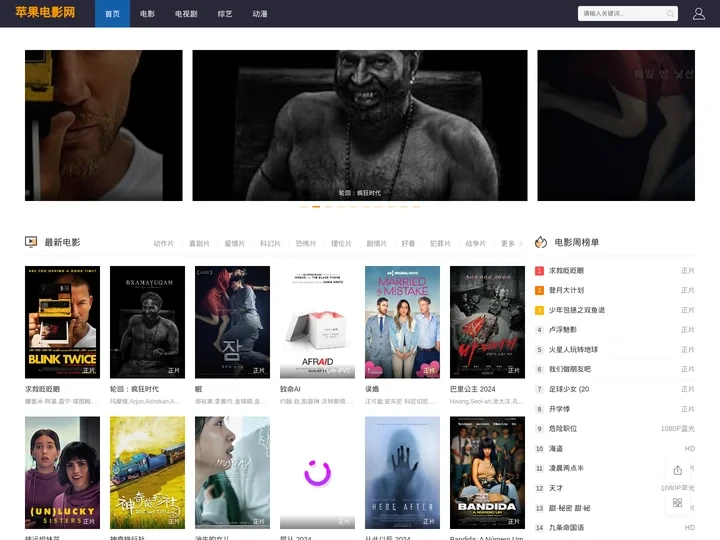This screenshot has width=720, height=540.
Task: Select the 好看 filter link
Action: [408, 243]
